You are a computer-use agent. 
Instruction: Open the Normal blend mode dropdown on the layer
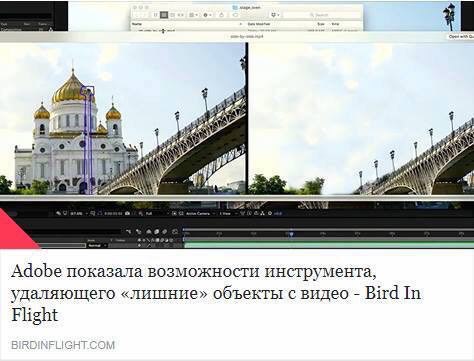coord(97,246)
